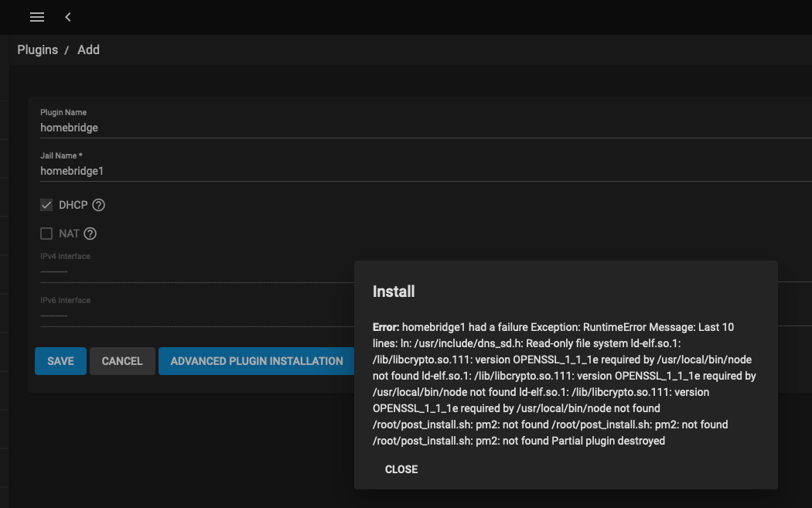Enable the NAT checkbox
The height and width of the screenshot is (508, 812).
click(46, 234)
